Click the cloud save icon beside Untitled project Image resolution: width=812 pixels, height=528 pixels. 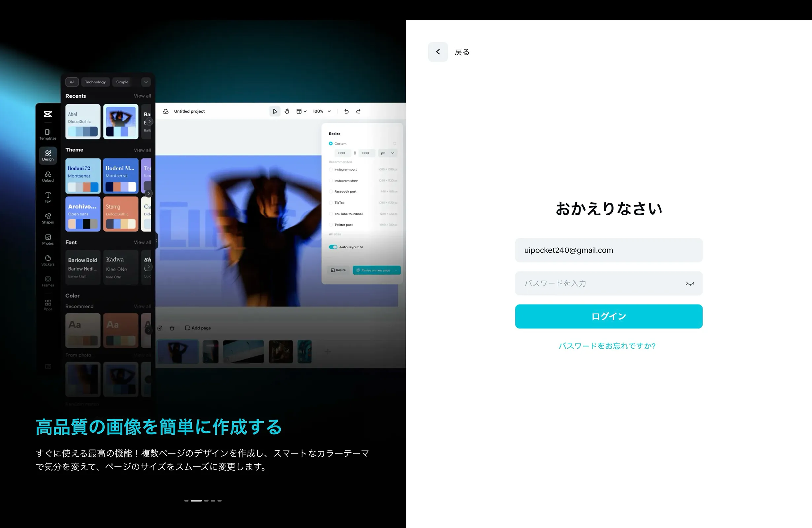point(165,111)
